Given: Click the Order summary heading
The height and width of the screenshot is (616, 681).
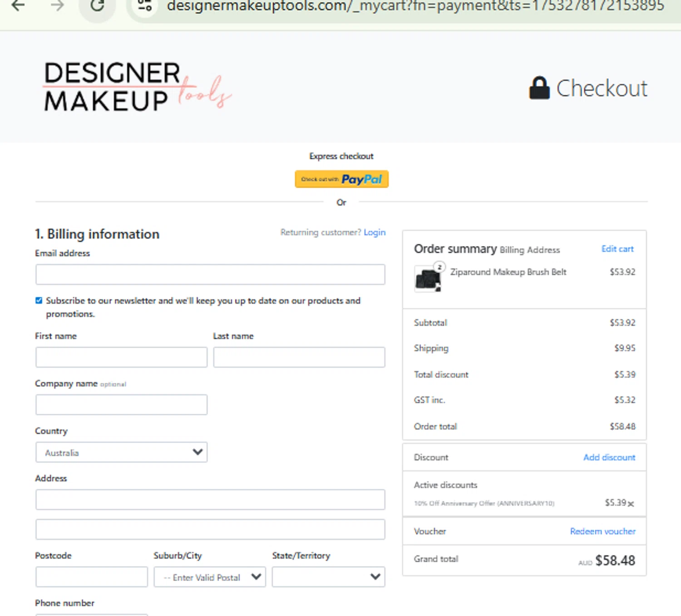Looking at the screenshot, I should [455, 249].
